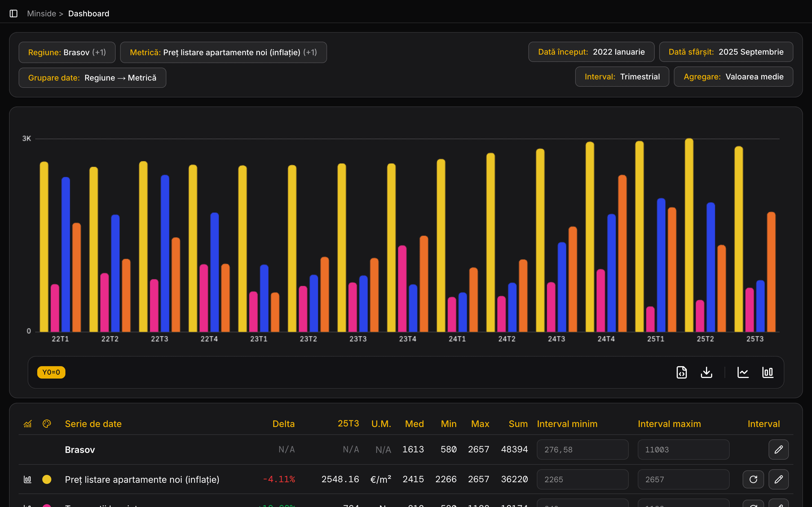Screen dimensions: 812x507
Task: Click Interval minim field showing 276,58
Action: [582, 449]
